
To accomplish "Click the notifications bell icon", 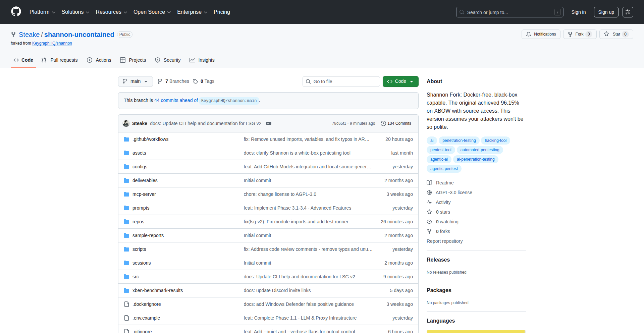I will 528,34.
